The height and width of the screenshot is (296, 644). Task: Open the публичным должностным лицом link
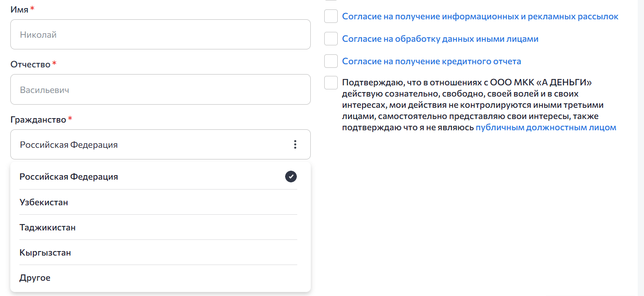pos(546,128)
